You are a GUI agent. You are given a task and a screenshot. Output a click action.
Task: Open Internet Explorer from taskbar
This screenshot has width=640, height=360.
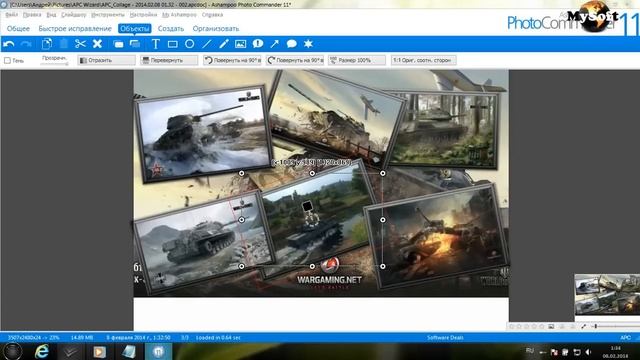click(x=42, y=351)
